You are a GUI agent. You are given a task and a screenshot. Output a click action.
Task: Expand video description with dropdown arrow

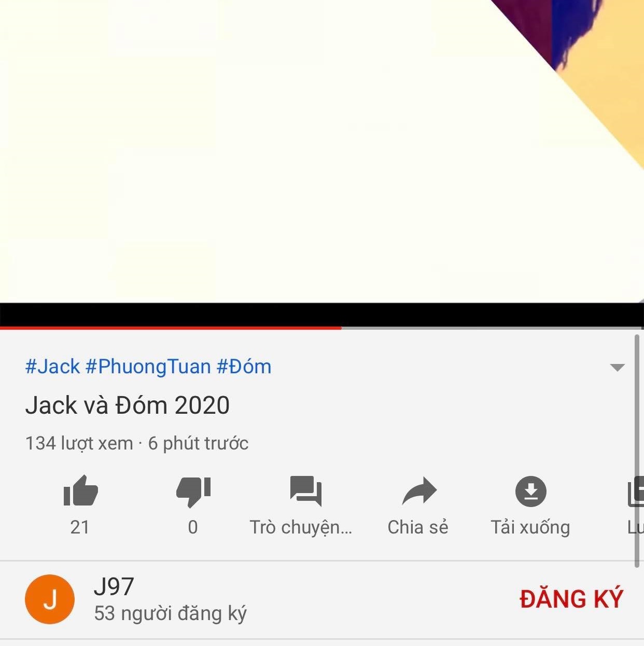point(617,368)
